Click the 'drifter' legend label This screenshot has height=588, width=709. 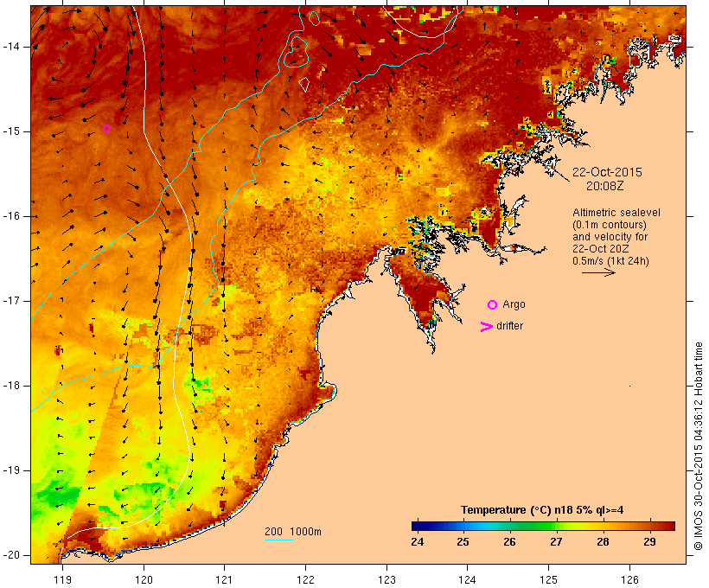click(509, 326)
